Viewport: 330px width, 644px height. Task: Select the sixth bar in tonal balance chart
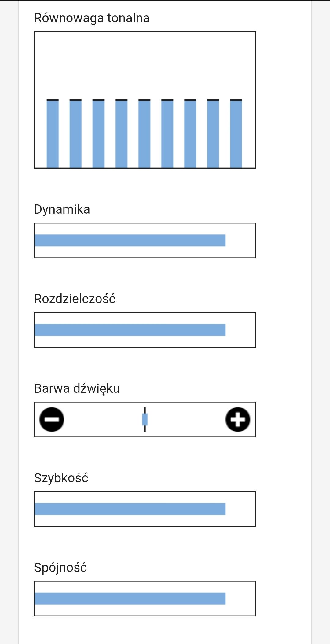167,134
